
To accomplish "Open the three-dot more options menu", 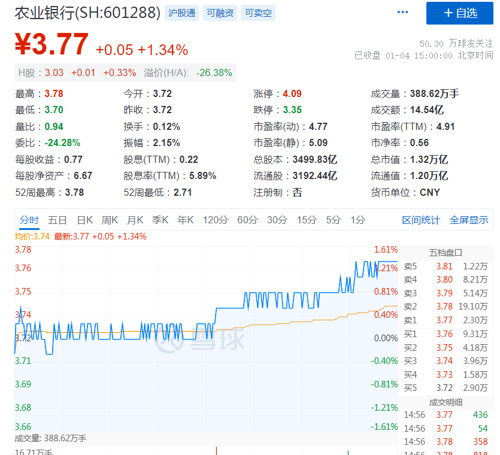I will 403,12.
